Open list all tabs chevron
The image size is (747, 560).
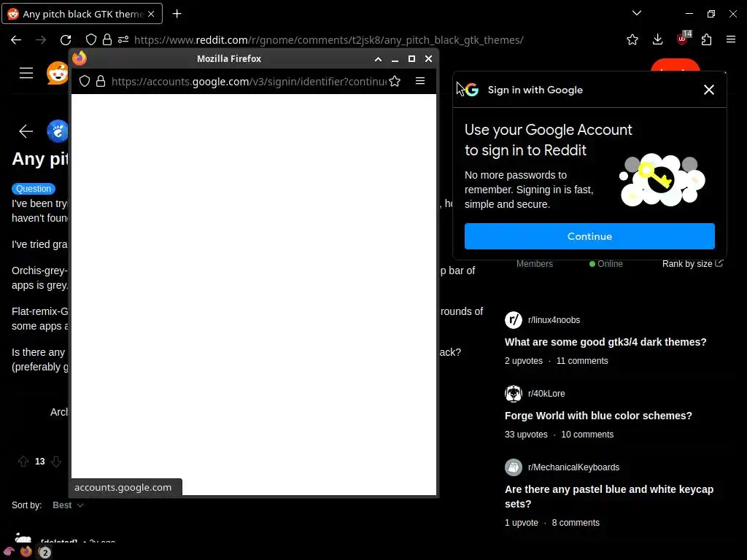[x=636, y=13]
